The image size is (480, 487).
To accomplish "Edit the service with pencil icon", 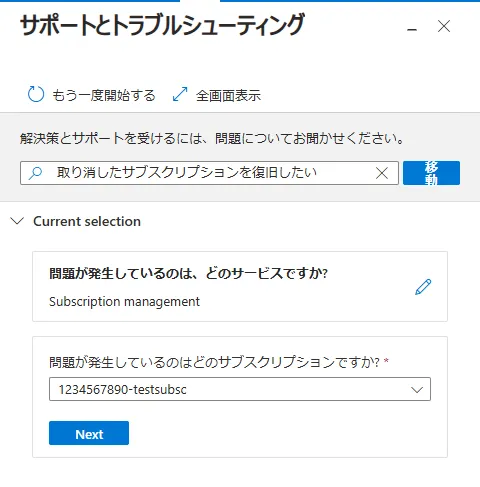I will [x=423, y=287].
